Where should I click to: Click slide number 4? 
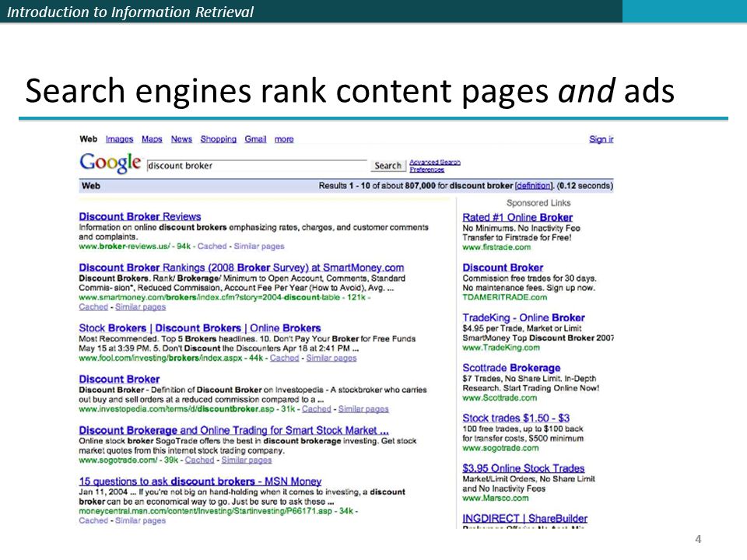[x=698, y=539]
